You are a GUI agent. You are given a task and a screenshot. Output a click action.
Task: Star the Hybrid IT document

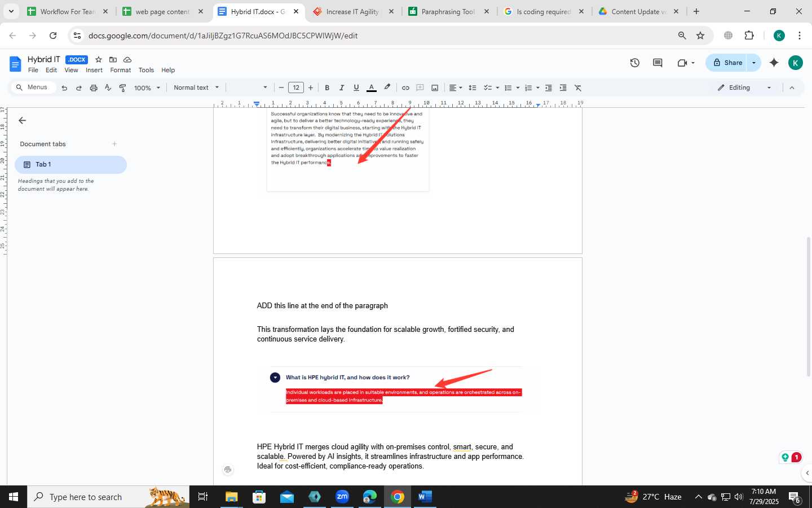[x=99, y=59]
